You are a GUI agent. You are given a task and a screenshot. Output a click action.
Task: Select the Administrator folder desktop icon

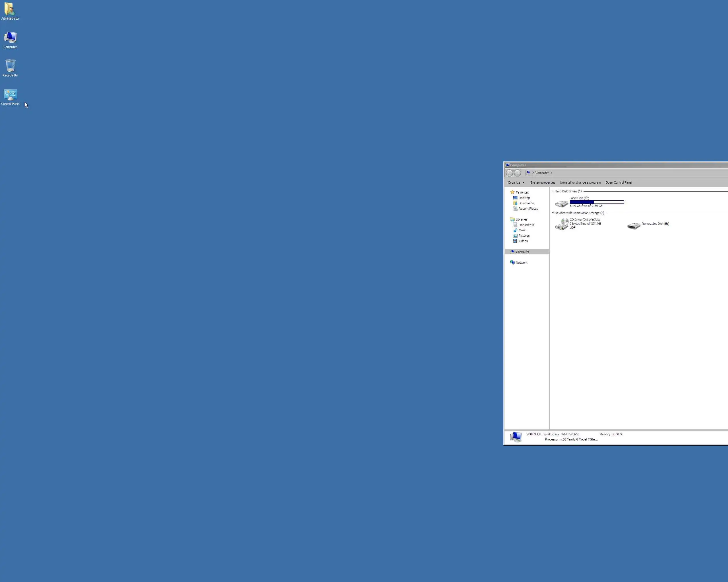[x=10, y=9]
